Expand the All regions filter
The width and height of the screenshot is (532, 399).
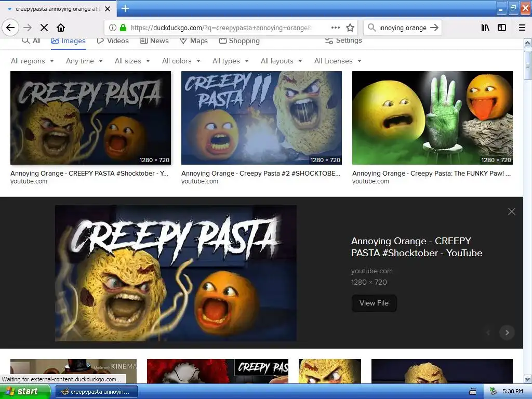click(x=32, y=61)
